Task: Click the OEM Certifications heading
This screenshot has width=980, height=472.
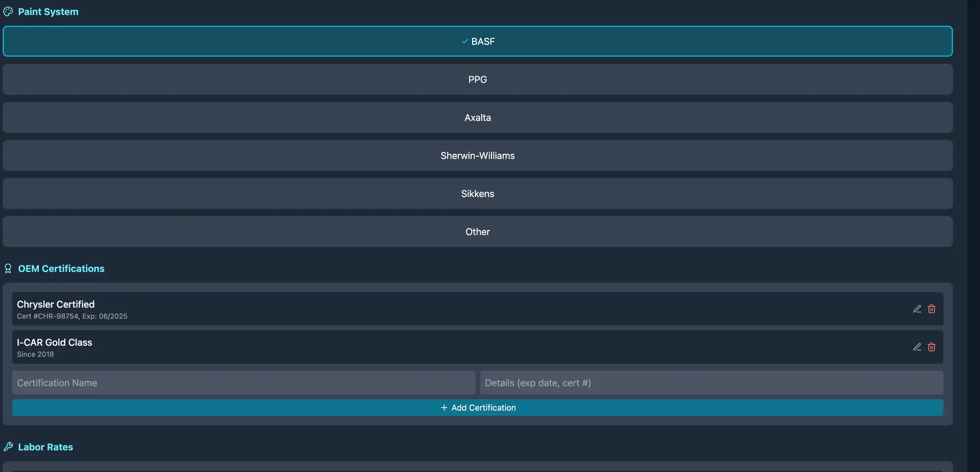Action: tap(61, 269)
